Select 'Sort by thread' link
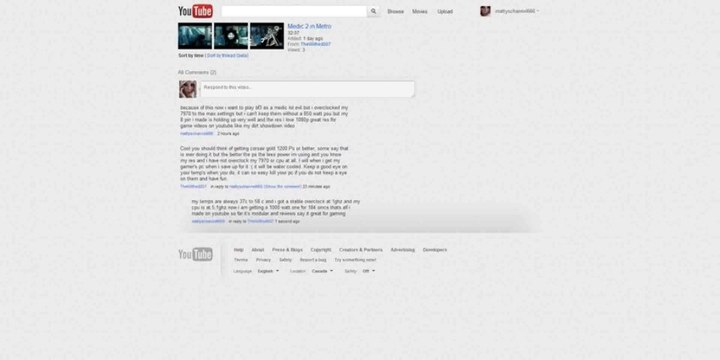The height and width of the screenshot is (360, 720). point(227,55)
